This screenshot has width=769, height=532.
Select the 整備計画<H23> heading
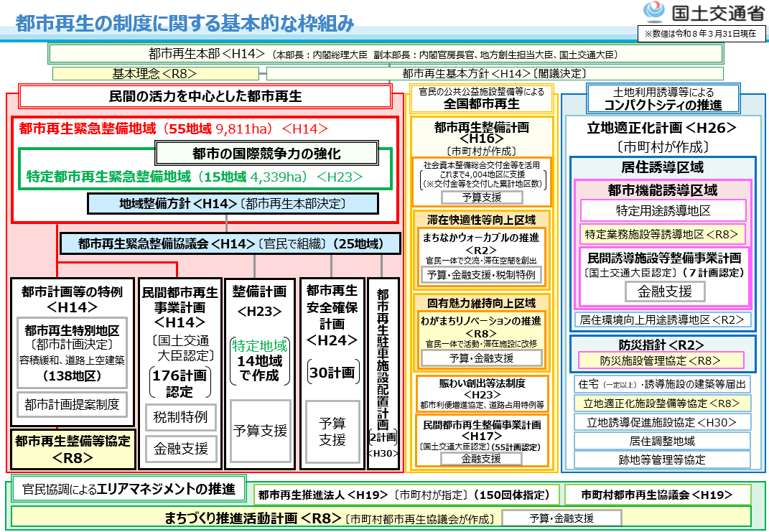pos(259,301)
